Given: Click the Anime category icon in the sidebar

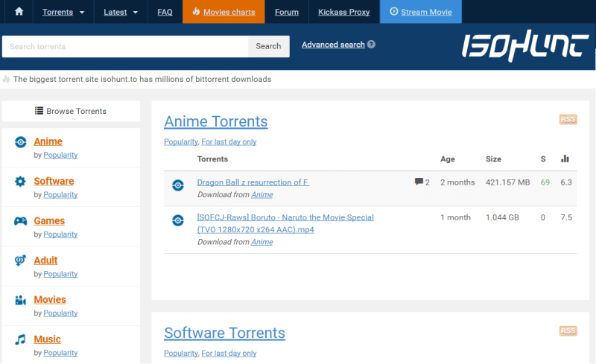Looking at the screenshot, I should click(21, 142).
